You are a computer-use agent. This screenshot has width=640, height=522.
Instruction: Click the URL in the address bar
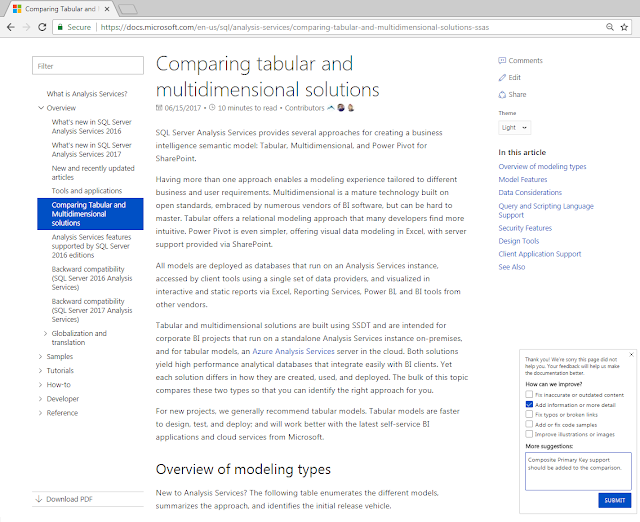295,27
